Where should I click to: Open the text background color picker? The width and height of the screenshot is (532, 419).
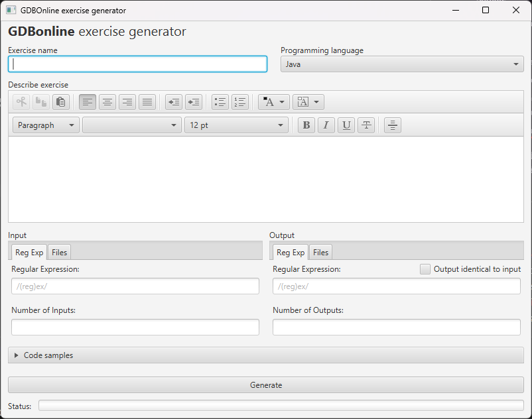[x=308, y=102]
